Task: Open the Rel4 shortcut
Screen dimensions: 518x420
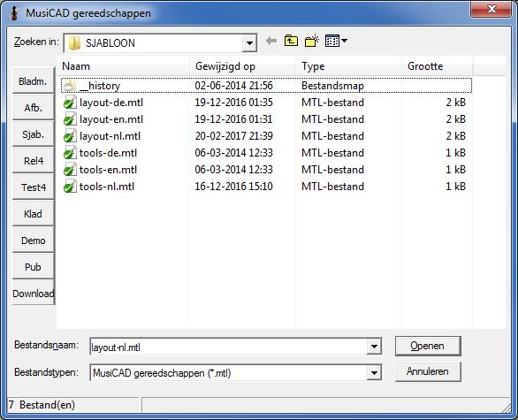Action: pyautogui.click(x=33, y=161)
